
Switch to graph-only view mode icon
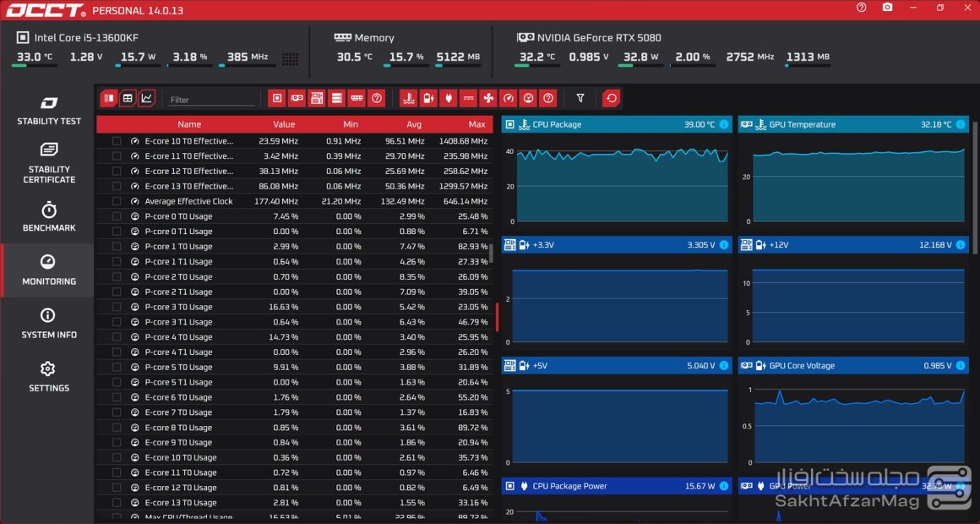click(x=147, y=98)
